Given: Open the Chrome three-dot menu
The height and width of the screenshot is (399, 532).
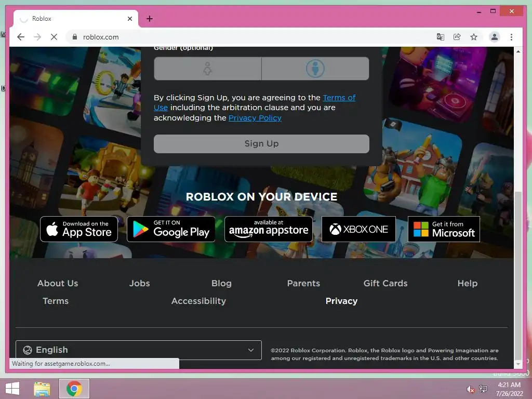Looking at the screenshot, I should pos(511,37).
